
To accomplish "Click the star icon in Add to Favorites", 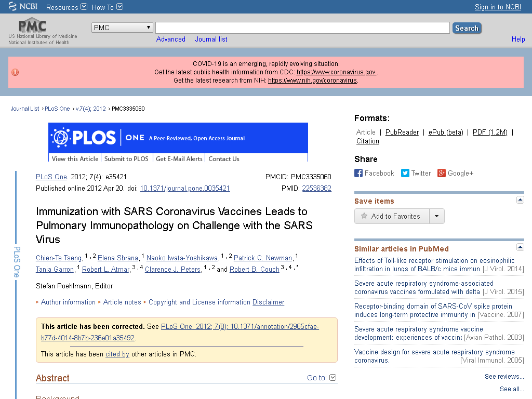I will pyautogui.click(x=364, y=216).
